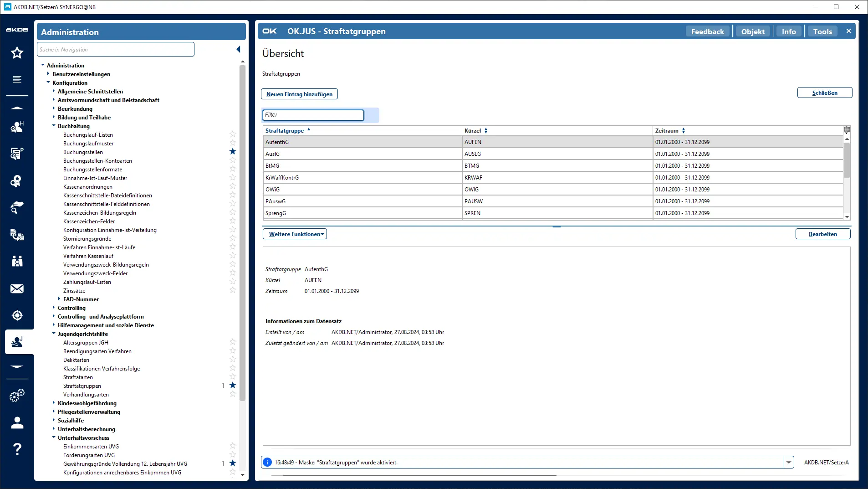Click the list menu icon in sidebar
Screen dimensions: 868x489
[x=17, y=79]
